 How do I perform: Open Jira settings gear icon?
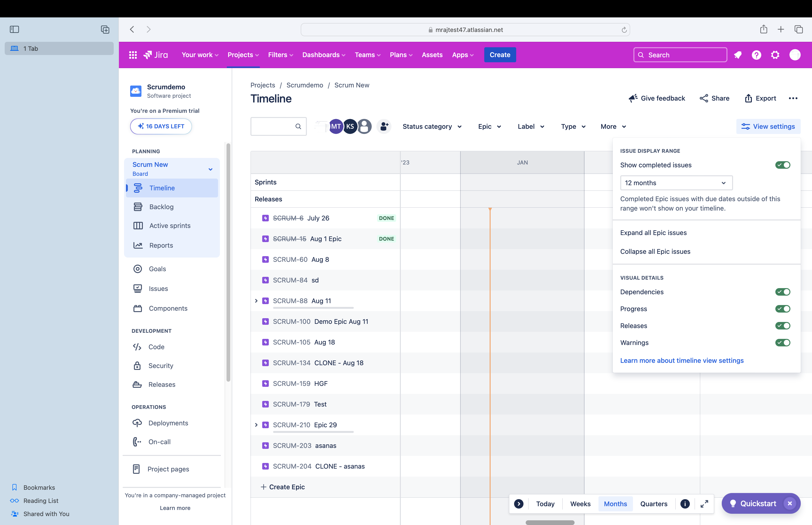pos(775,55)
